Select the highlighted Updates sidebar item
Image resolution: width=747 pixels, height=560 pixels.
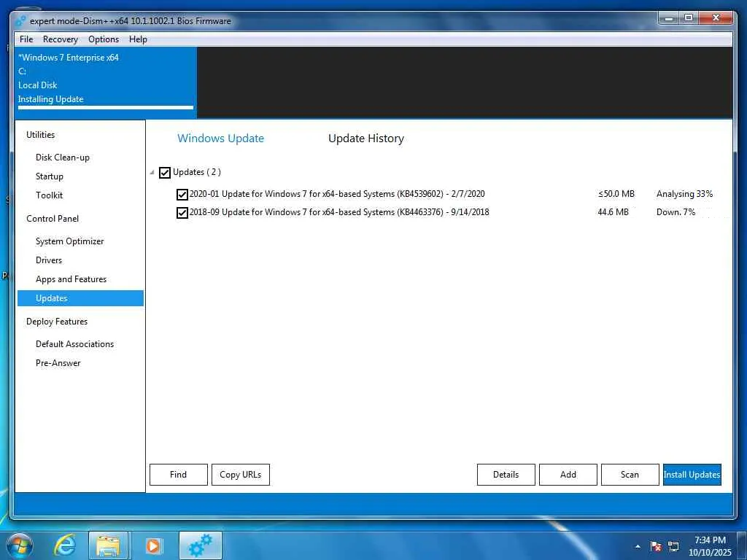80,298
